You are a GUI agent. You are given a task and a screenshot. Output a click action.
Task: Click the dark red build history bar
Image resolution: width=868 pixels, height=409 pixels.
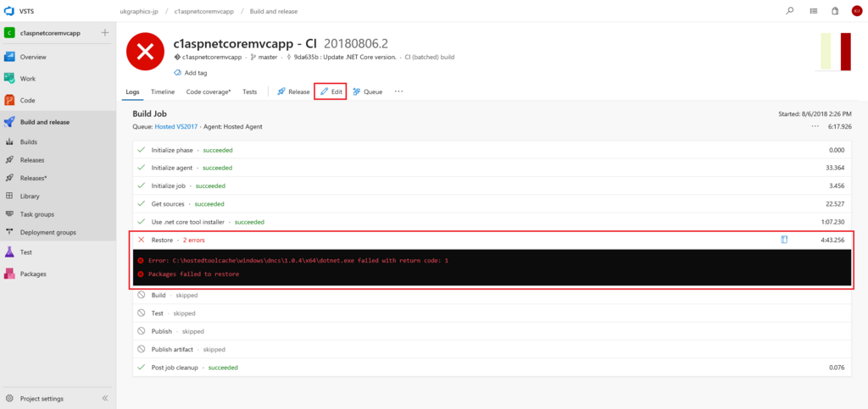click(845, 52)
